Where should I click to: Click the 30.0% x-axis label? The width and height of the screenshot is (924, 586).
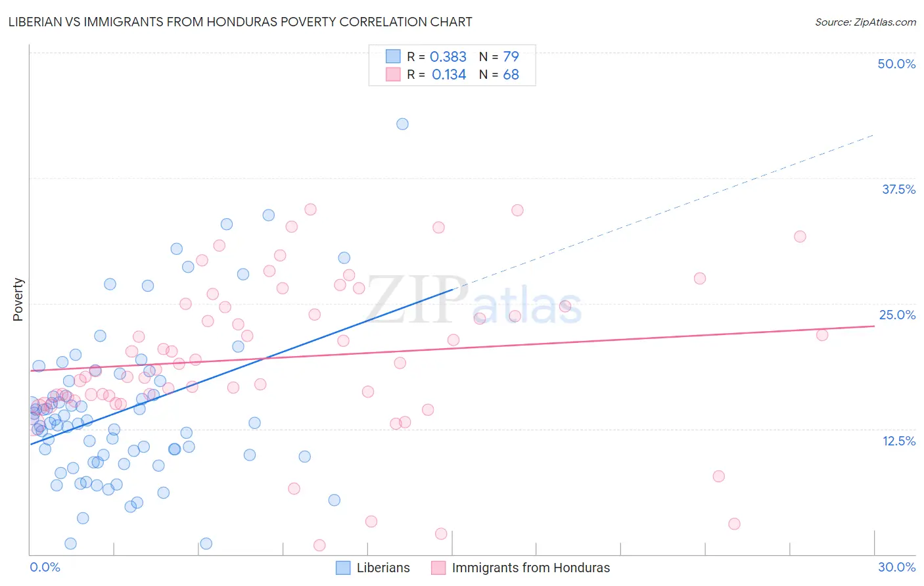(x=896, y=567)
